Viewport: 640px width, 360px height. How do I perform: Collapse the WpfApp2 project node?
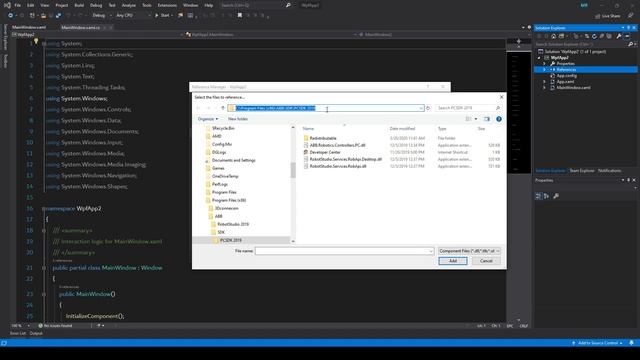tap(539, 58)
